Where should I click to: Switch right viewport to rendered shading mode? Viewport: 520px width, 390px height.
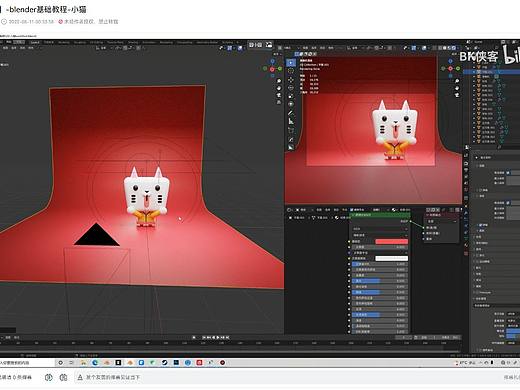[x=454, y=48]
